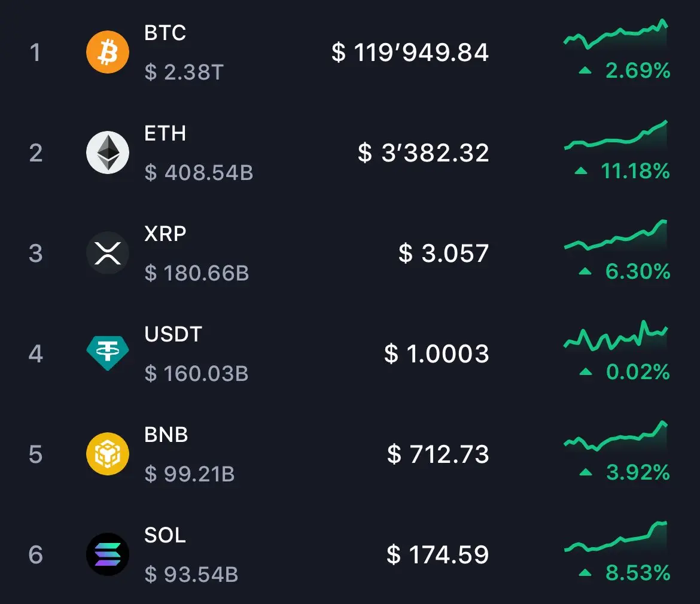Click the ETH price $3'382.32
Screen dimensions: 700x604
[423, 152]
